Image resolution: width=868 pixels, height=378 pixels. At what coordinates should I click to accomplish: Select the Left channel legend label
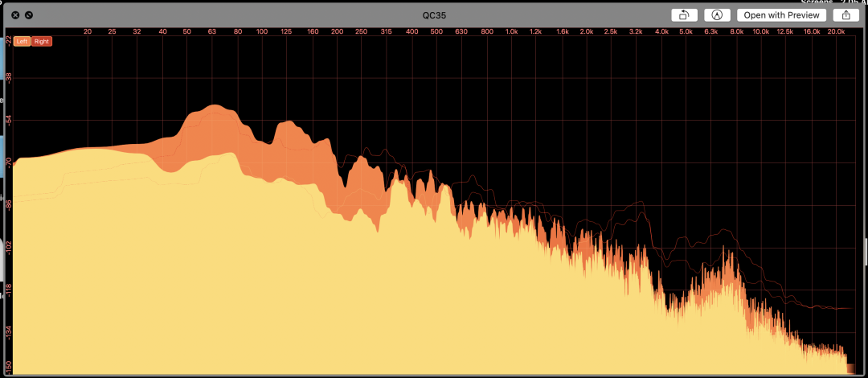pyautogui.click(x=23, y=42)
